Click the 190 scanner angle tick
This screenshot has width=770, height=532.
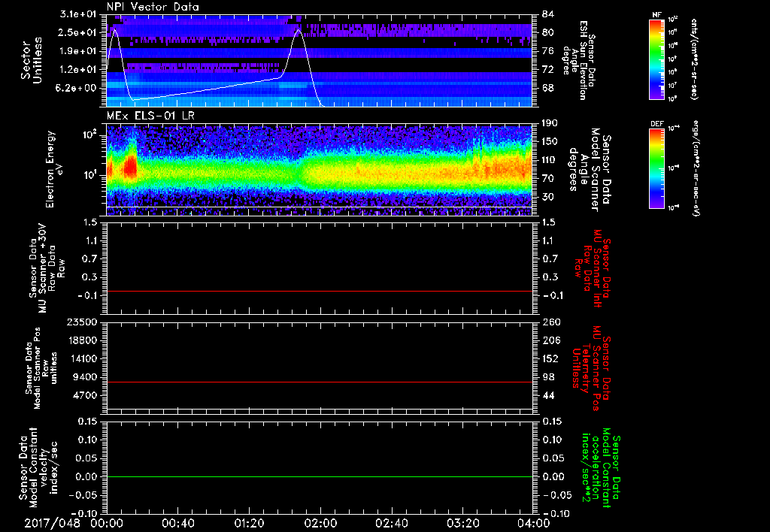click(x=550, y=123)
